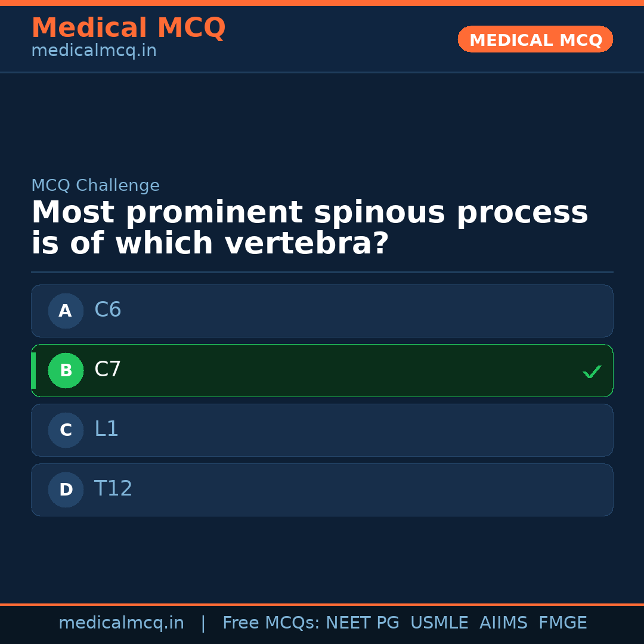Click the green checkmark on option B
The image size is (644, 644).
(x=592, y=371)
